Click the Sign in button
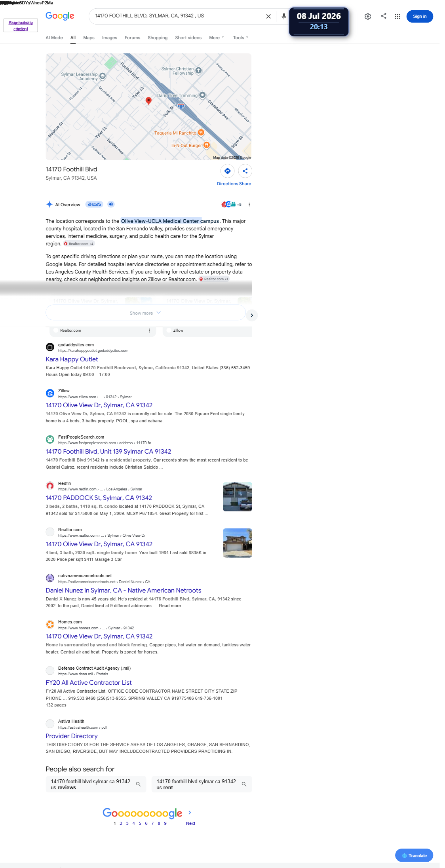445x868 pixels. (420, 16)
